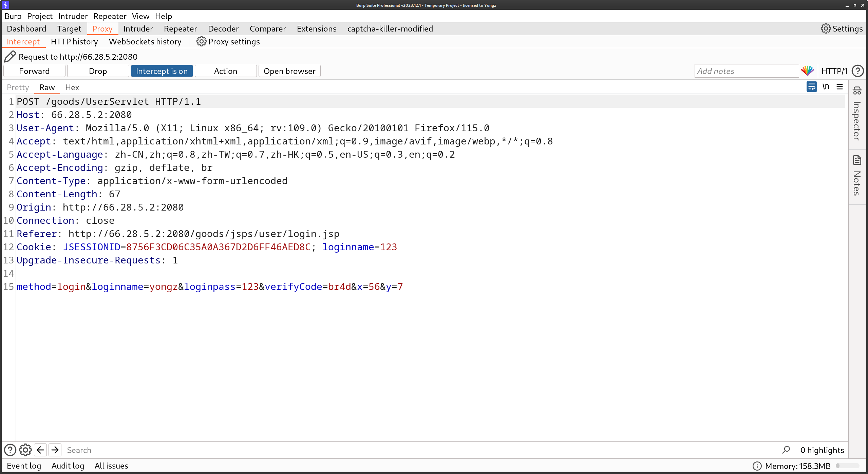Click the Content-Length header value 67
This screenshot has width=868, height=474.
point(115,194)
